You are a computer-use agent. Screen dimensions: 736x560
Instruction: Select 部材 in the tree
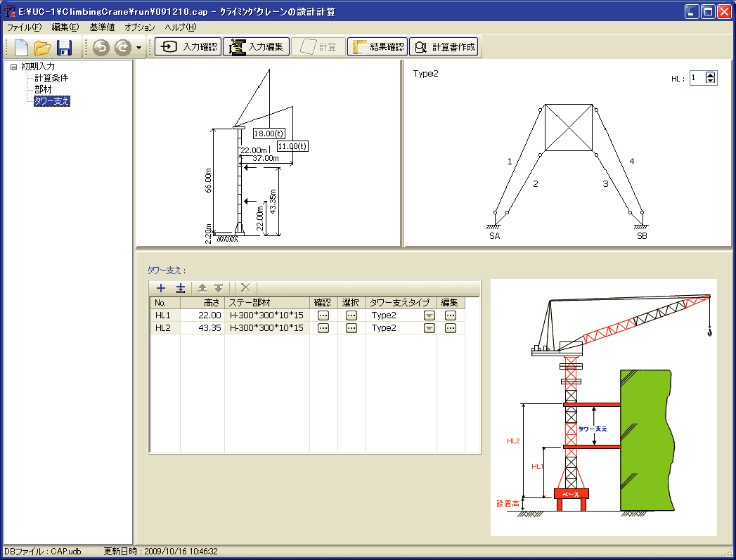[x=43, y=89]
